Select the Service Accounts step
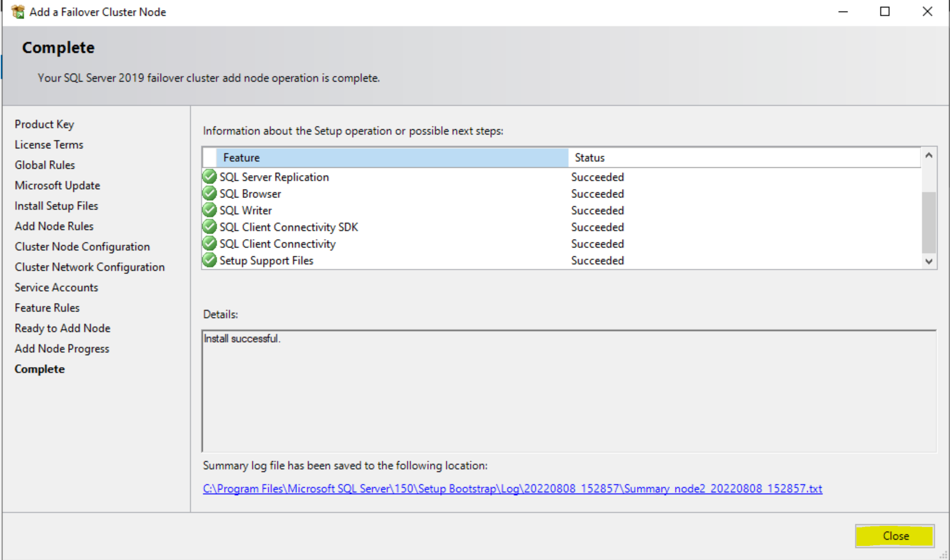 point(56,287)
